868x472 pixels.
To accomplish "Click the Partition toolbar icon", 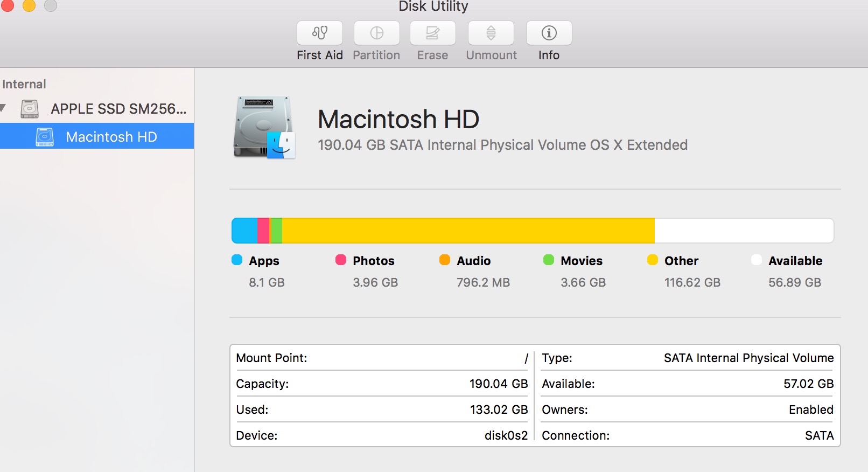I will (x=377, y=33).
